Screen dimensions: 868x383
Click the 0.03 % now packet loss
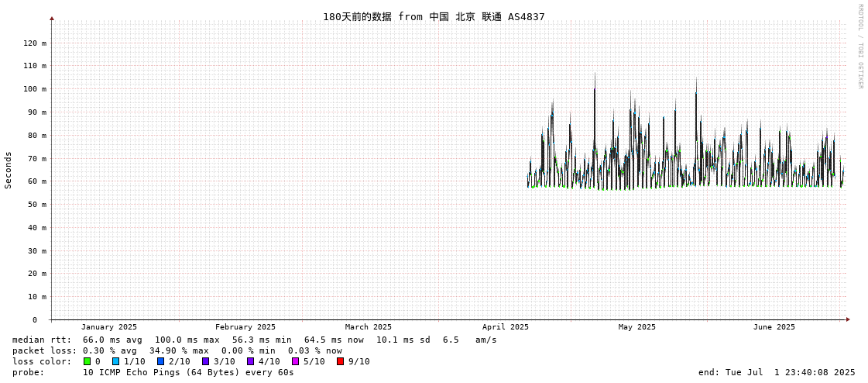[315, 351]
